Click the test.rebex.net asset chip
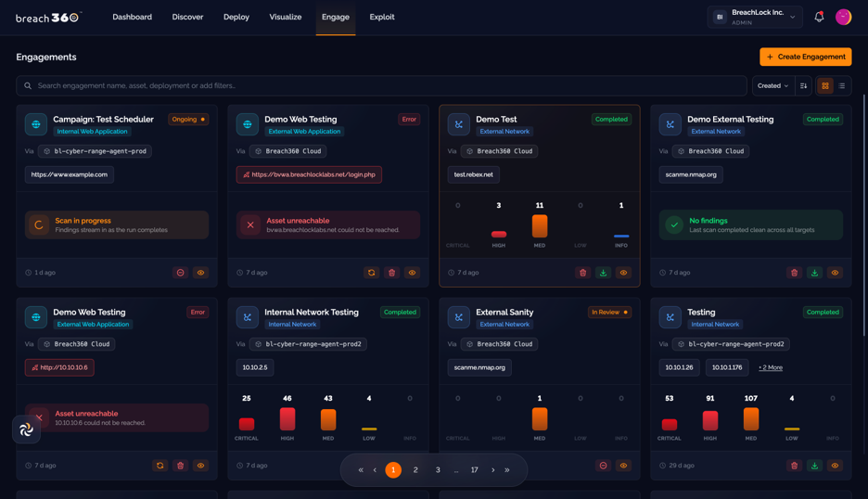This screenshot has width=868, height=499. (x=473, y=174)
